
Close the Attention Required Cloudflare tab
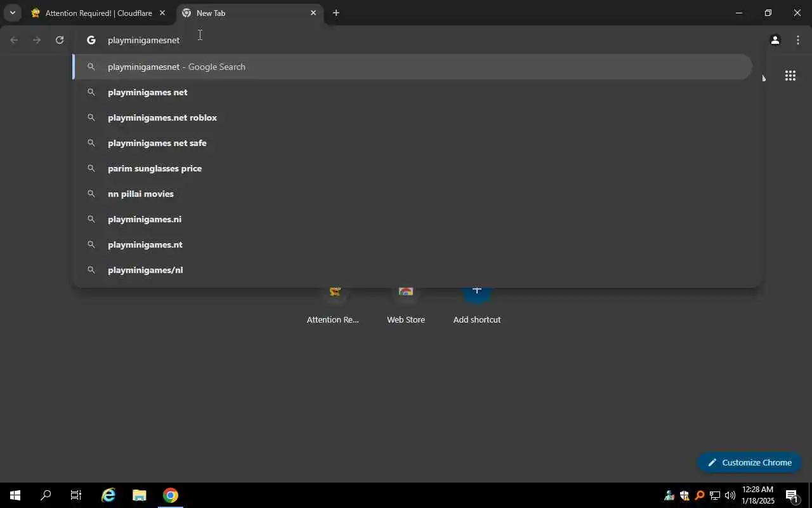tap(162, 13)
